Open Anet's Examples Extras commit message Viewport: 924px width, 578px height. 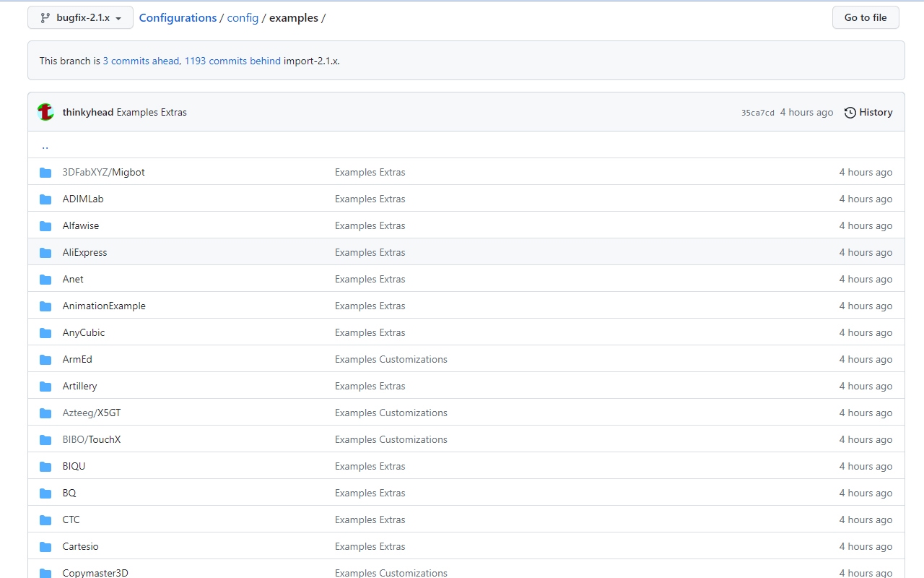tap(370, 279)
